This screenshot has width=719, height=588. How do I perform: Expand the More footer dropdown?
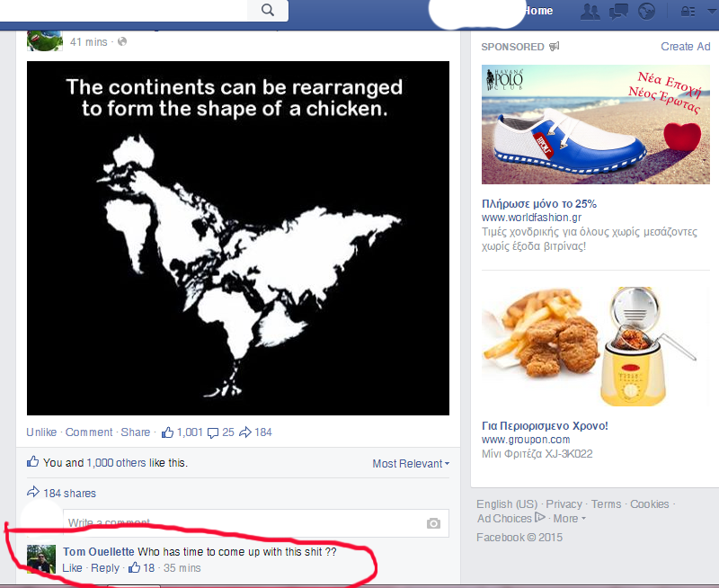(569, 519)
